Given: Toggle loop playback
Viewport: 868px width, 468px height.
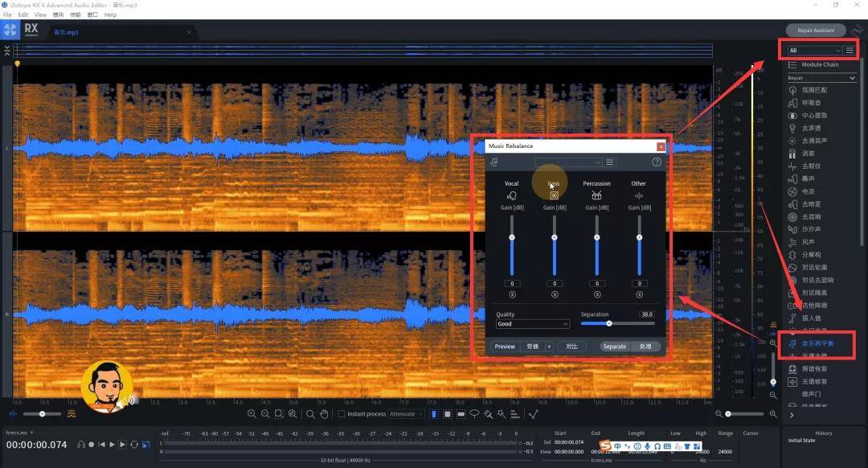Looking at the screenshot, I should (x=134, y=445).
